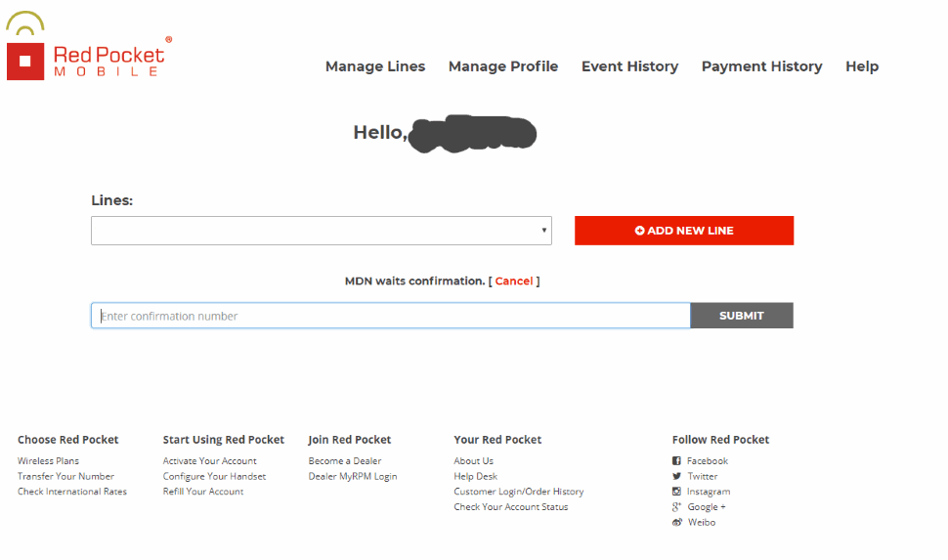Click the Add New Line button

684,231
